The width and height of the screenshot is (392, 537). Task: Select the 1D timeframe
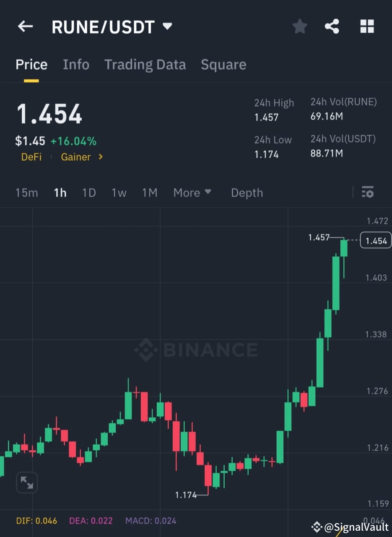[x=89, y=192]
